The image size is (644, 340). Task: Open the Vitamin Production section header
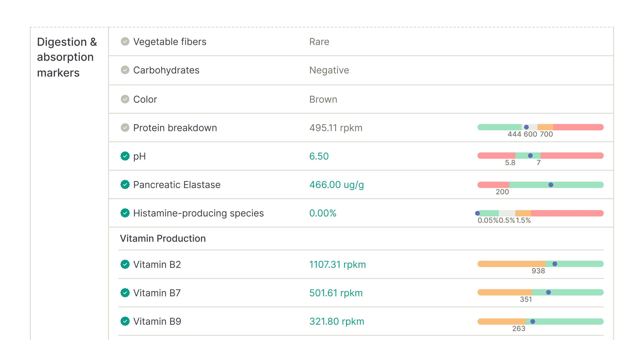pos(163,238)
